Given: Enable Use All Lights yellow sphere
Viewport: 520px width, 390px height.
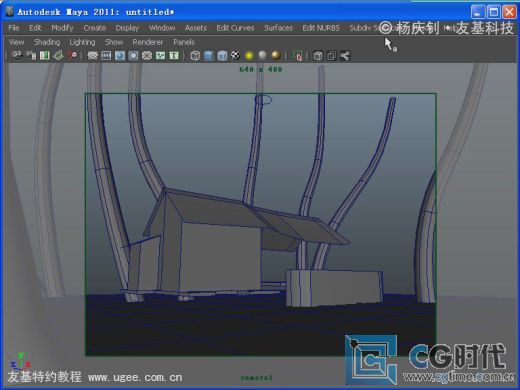Looking at the screenshot, I should (x=249, y=55).
